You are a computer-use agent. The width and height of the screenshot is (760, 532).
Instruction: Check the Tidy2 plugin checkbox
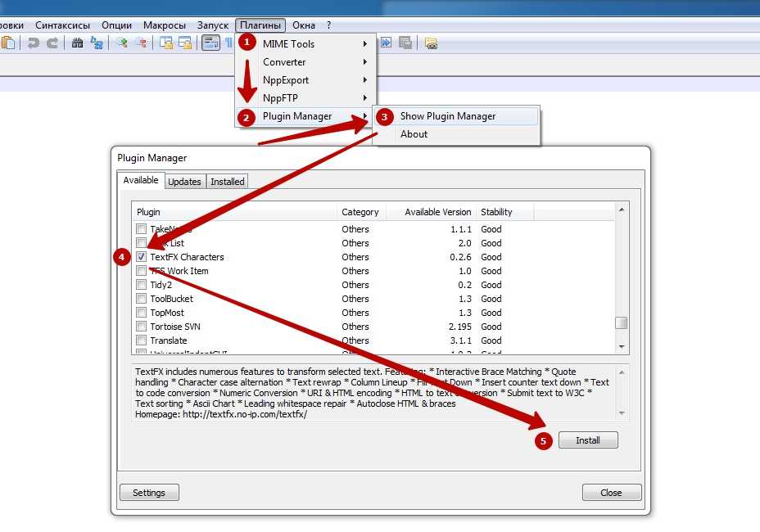(141, 284)
